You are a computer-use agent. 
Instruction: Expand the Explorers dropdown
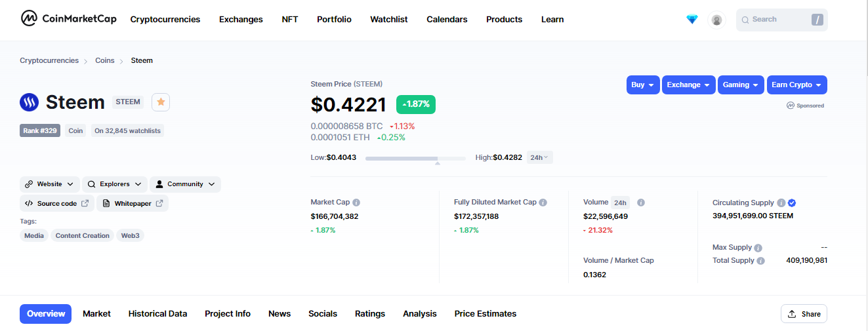click(x=115, y=184)
